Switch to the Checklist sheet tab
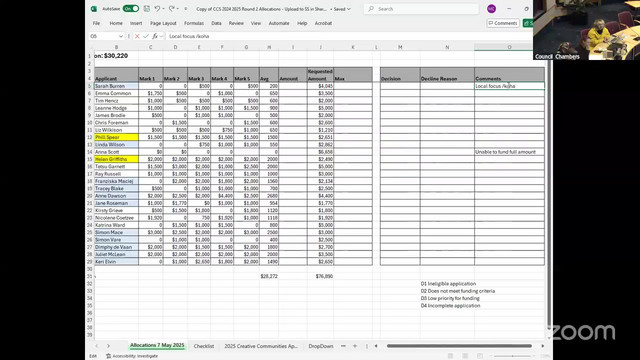Image resolution: width=640 pixels, height=360 pixels. point(204,346)
